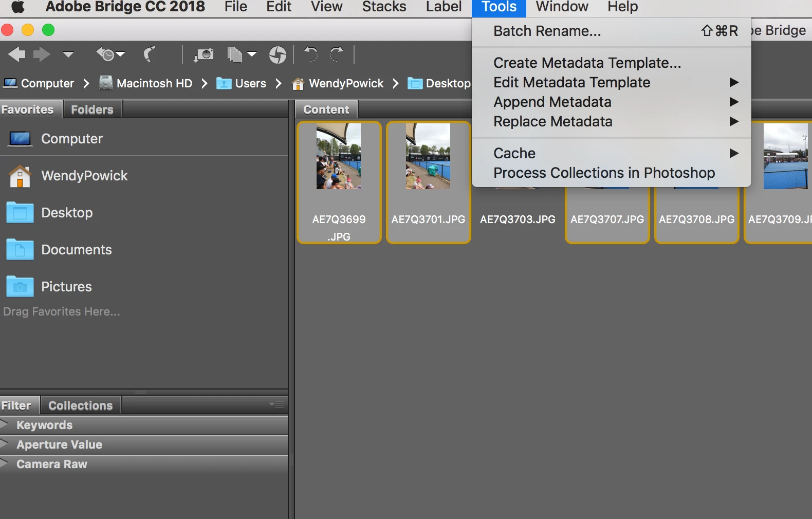
Task: Rotate 90° counterclockwise icon
Action: tap(311, 54)
